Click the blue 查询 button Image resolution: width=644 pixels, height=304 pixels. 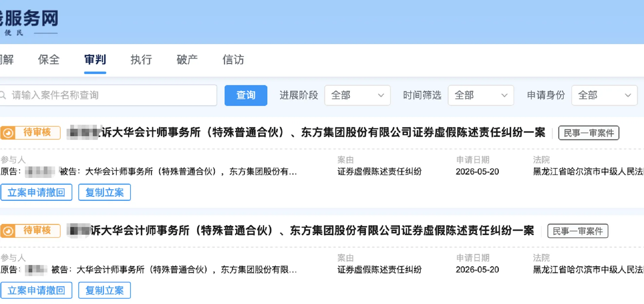tap(246, 95)
